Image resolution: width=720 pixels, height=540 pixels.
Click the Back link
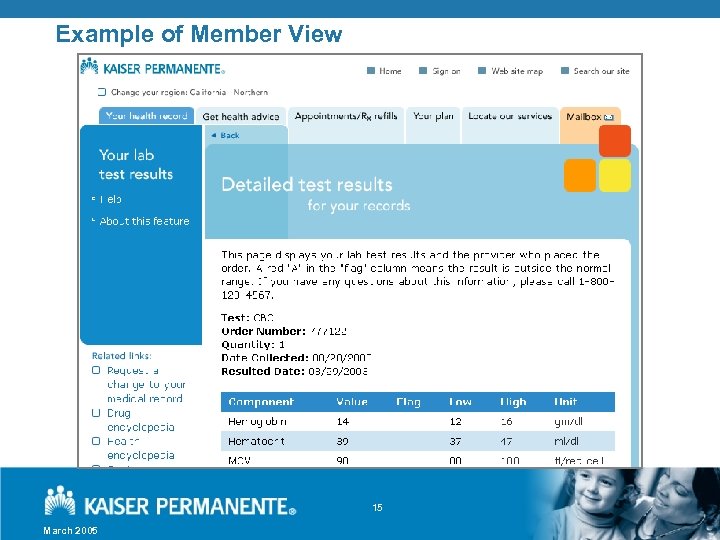coord(230,135)
